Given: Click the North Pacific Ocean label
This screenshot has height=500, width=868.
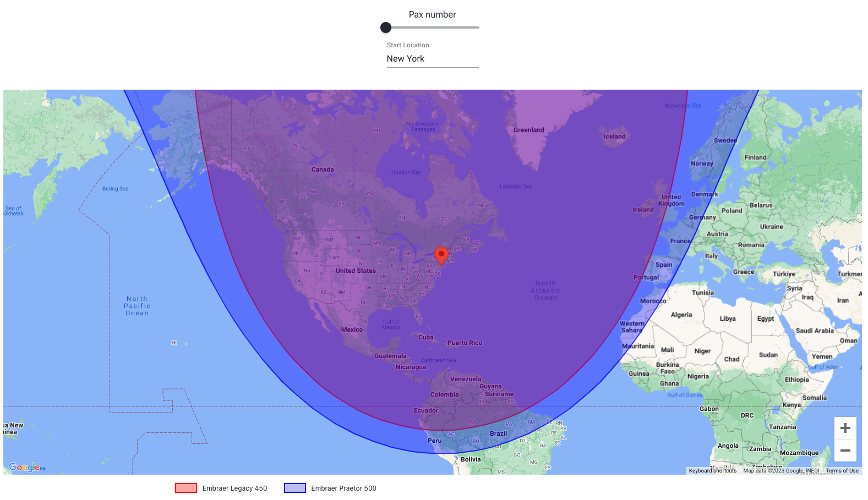Looking at the screenshot, I should [x=137, y=306].
